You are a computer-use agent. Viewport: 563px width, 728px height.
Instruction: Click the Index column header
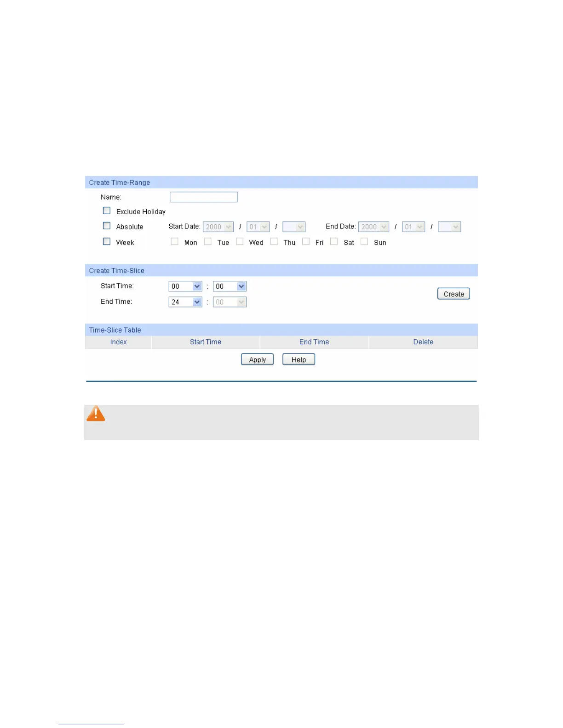pos(118,342)
